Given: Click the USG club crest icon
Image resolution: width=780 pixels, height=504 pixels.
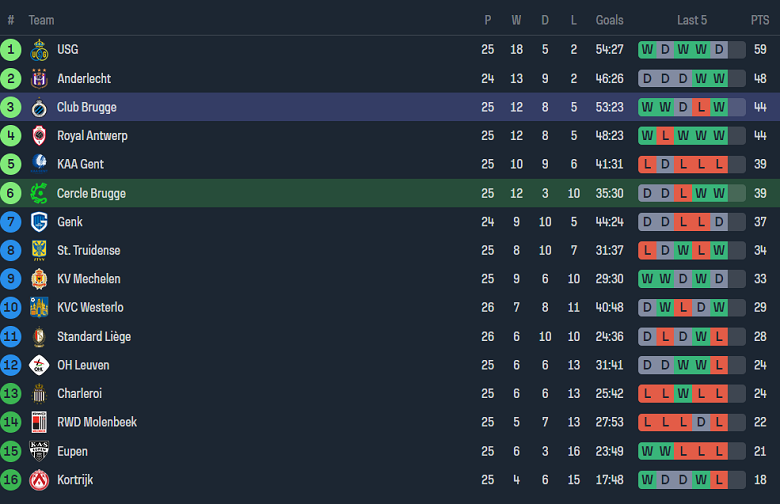Looking at the screenshot, I should (x=39, y=50).
